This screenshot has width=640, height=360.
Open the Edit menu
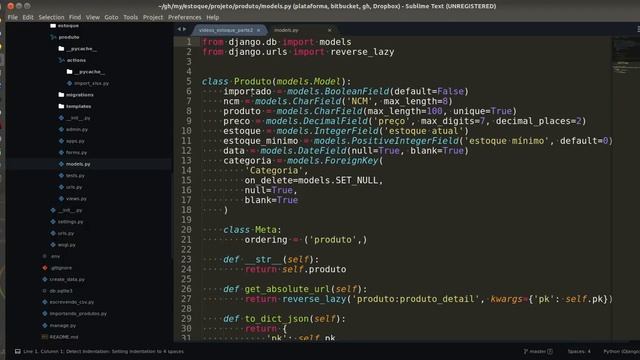coord(28,17)
